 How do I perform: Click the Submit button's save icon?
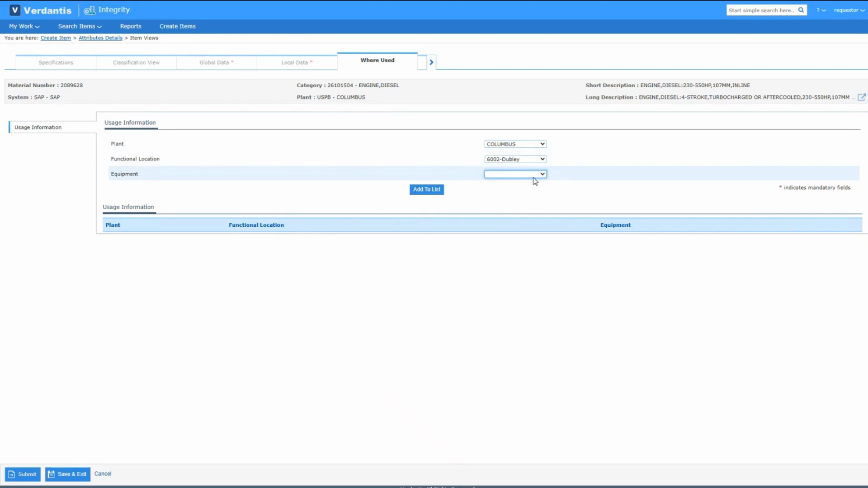pos(11,474)
